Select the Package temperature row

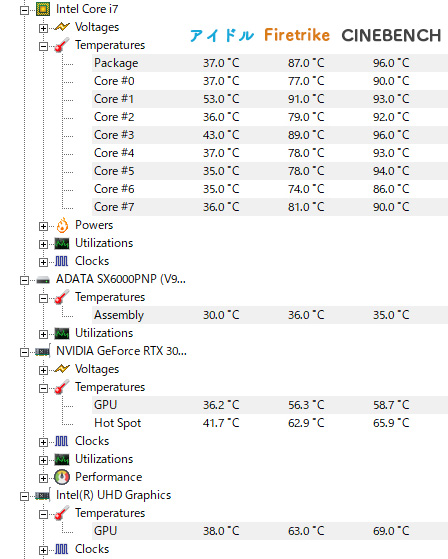coord(270,63)
